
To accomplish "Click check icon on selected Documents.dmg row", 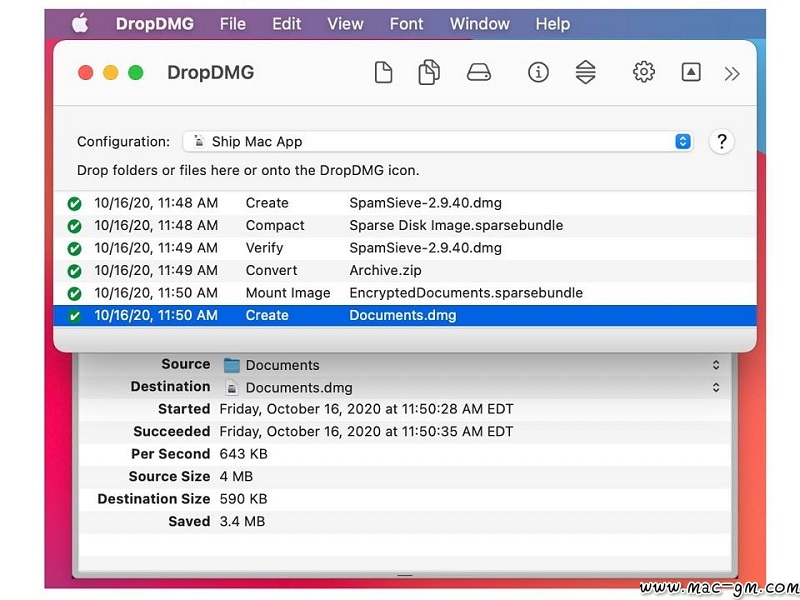I will [74, 316].
